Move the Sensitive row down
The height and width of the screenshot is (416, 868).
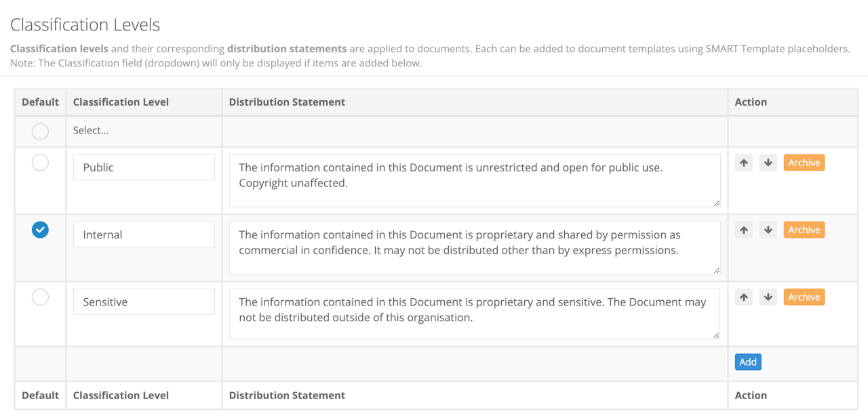tap(768, 297)
